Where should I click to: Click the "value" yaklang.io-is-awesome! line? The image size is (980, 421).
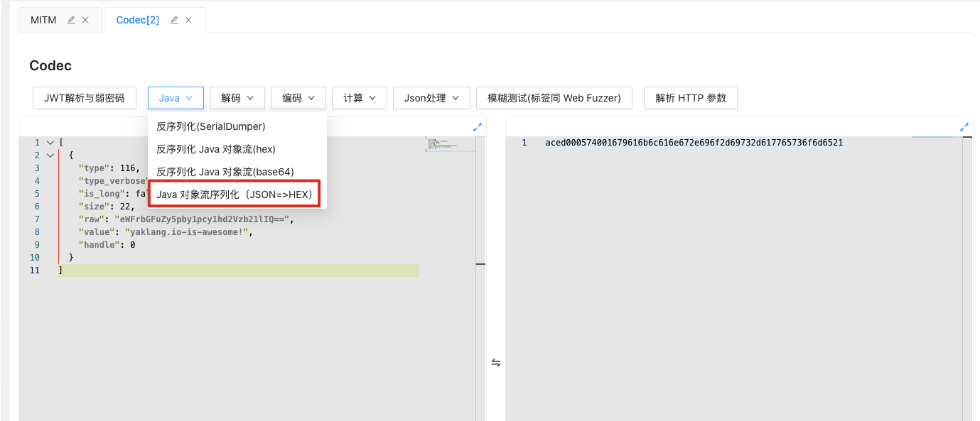coord(166,232)
